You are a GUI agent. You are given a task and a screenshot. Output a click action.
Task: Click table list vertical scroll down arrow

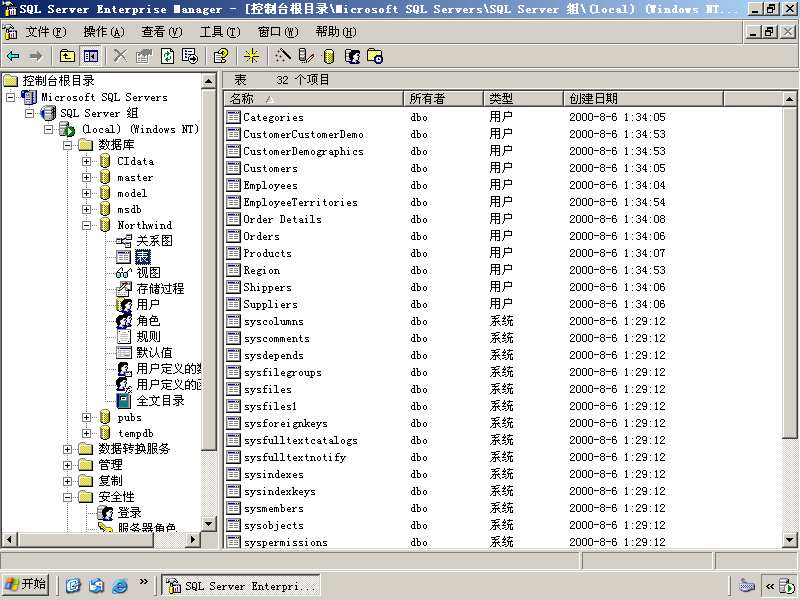pyautogui.click(x=789, y=540)
